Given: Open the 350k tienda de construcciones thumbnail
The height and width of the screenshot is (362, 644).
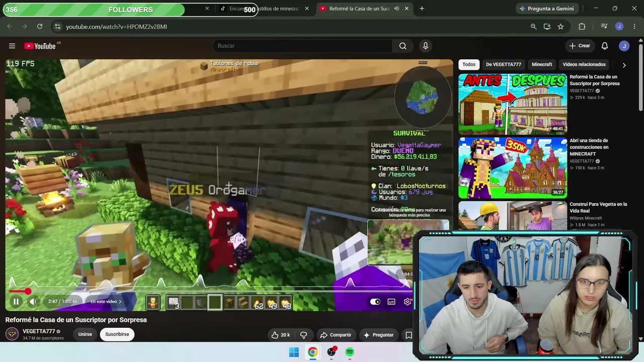Looking at the screenshot, I should pos(513,168).
